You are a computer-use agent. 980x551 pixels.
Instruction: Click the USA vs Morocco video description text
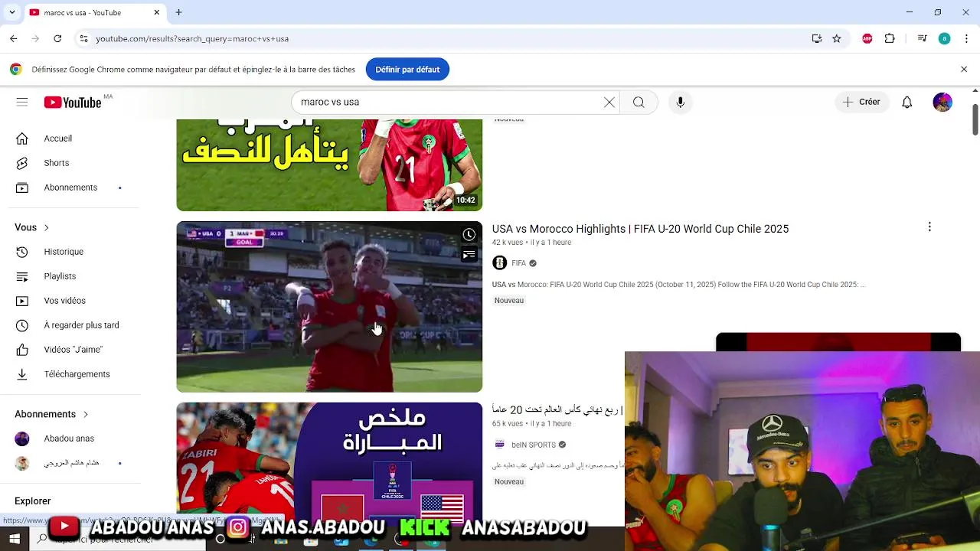[x=678, y=285]
